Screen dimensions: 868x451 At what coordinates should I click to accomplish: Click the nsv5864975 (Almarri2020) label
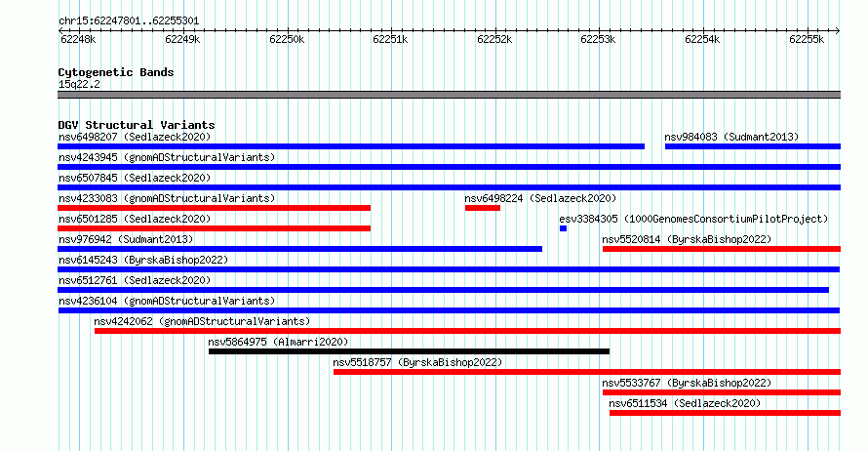point(278,342)
